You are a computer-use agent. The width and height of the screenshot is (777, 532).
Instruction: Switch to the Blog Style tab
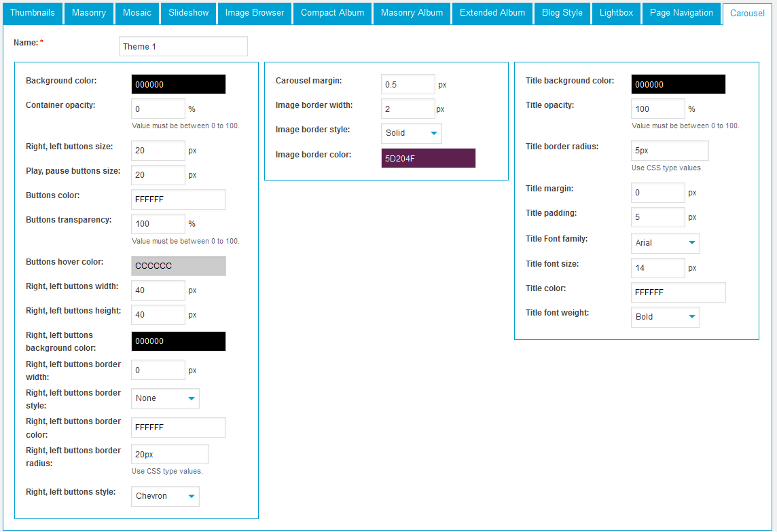[x=562, y=13]
